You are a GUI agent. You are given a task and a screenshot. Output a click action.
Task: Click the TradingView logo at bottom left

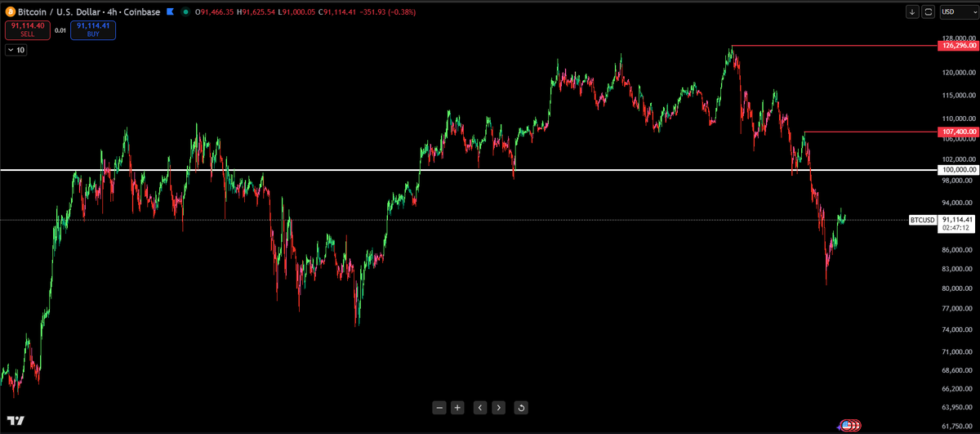[16, 421]
